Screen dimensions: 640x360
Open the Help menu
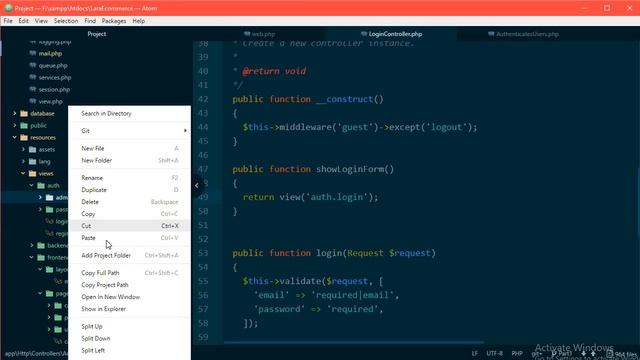click(x=139, y=21)
